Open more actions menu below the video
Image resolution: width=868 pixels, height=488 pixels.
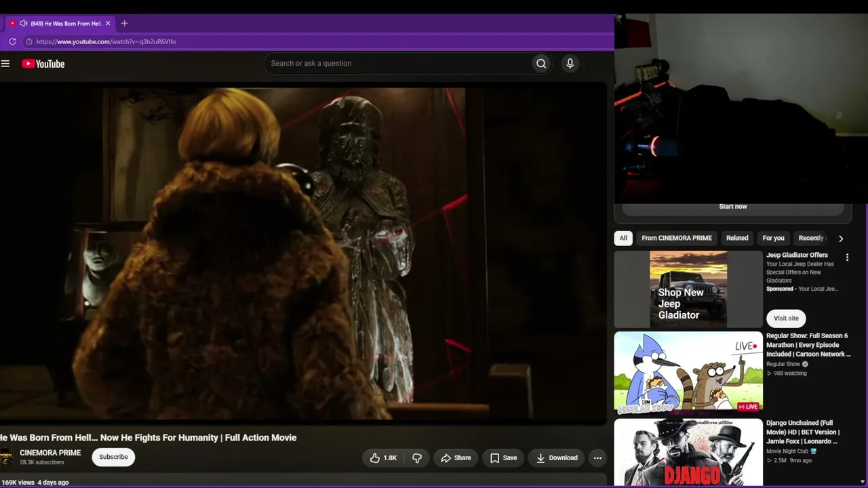click(597, 458)
